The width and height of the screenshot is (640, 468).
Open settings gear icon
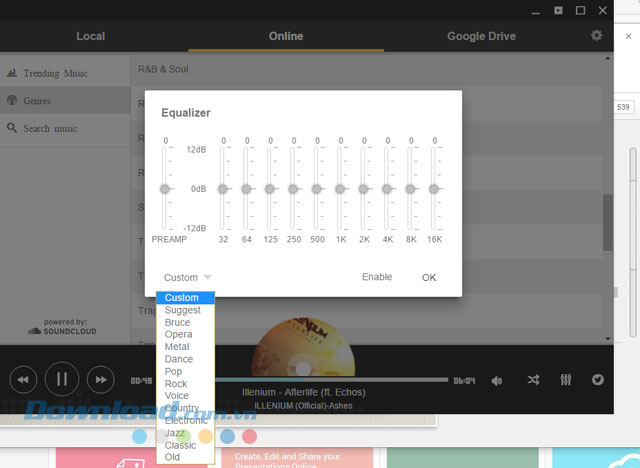click(x=597, y=35)
